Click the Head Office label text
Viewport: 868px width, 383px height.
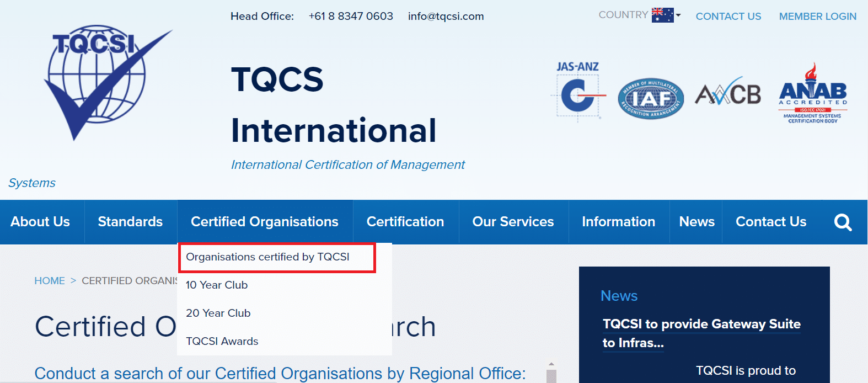coord(262,17)
